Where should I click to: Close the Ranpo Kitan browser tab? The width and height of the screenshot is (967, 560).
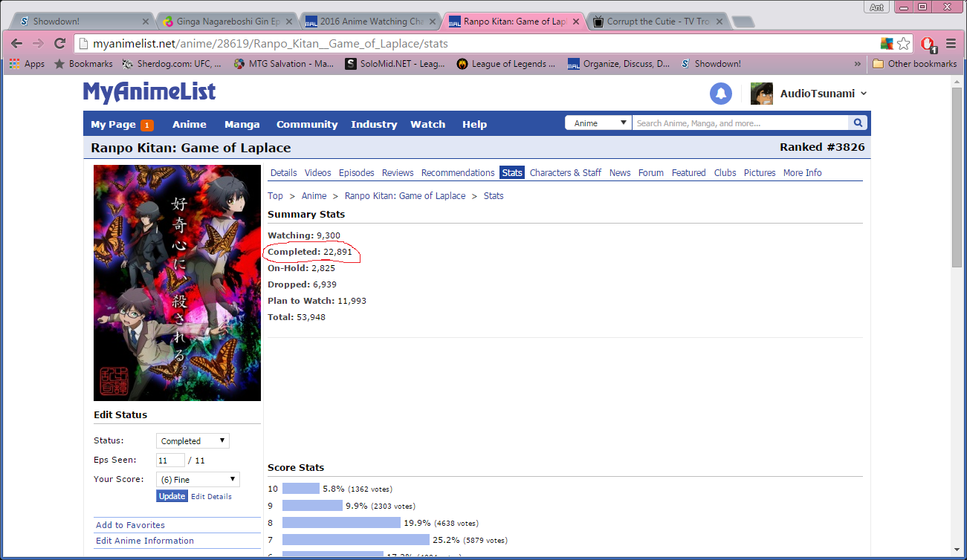[575, 22]
